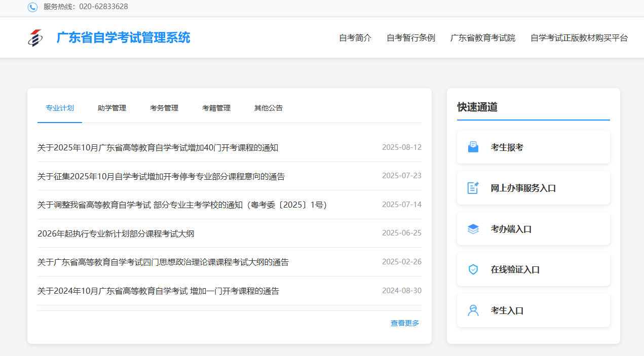This screenshot has width=644, height=356.
Task: Open the 考籍管理 tab
Action: pos(216,108)
